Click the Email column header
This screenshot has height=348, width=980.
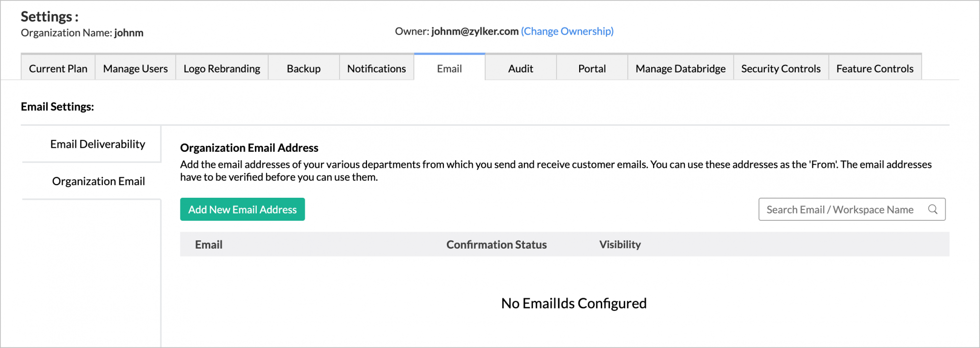(x=209, y=244)
